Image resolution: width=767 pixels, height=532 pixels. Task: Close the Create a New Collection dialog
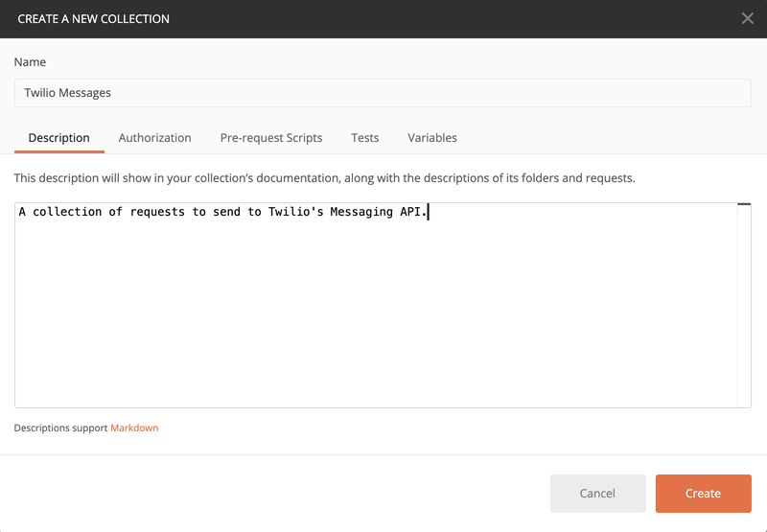(748, 18)
